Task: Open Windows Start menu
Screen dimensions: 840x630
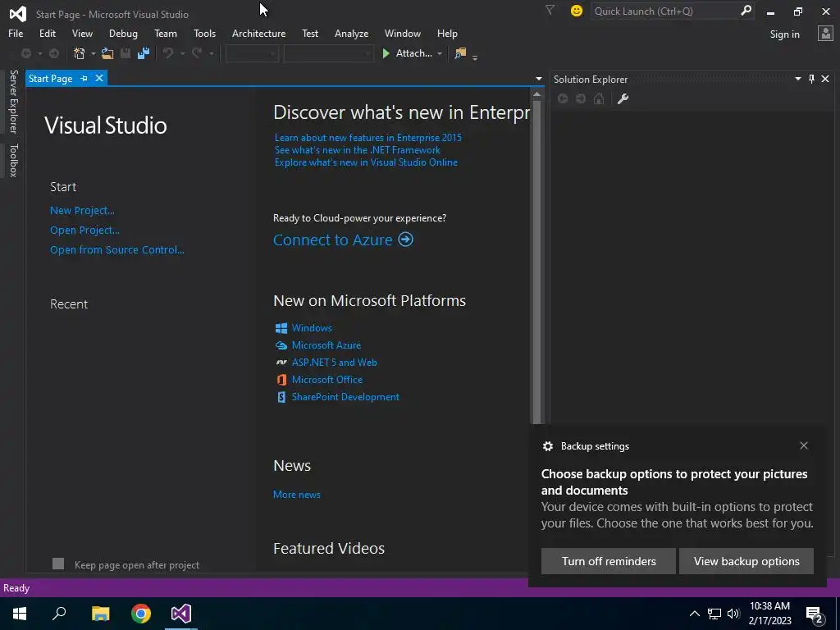Action: click(20, 614)
